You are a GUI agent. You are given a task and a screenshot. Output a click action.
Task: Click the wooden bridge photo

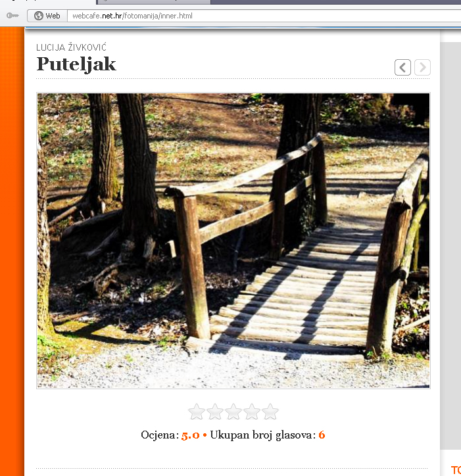tap(233, 241)
